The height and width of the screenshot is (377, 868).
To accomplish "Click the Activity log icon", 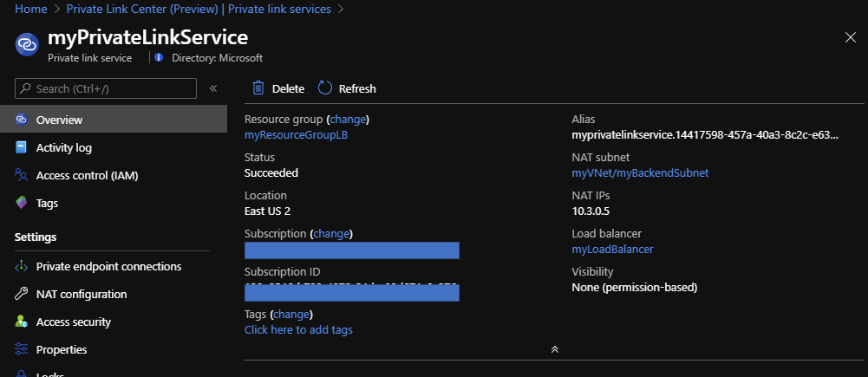I will click(x=21, y=148).
